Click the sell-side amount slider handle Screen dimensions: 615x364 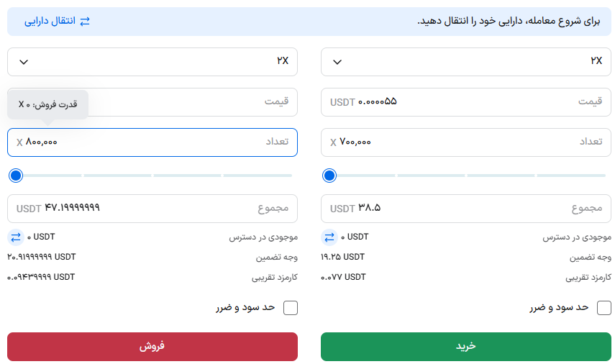pyautogui.click(x=16, y=176)
